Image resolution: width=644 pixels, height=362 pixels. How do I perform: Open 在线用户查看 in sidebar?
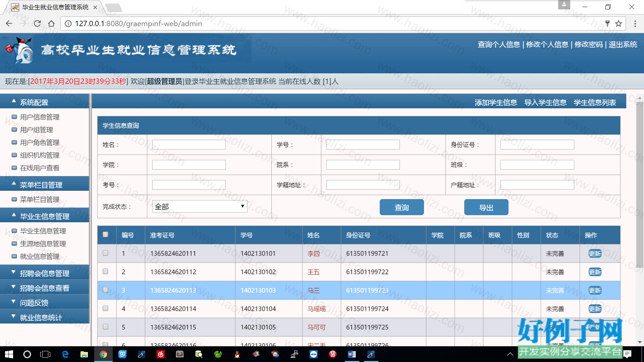coord(40,168)
